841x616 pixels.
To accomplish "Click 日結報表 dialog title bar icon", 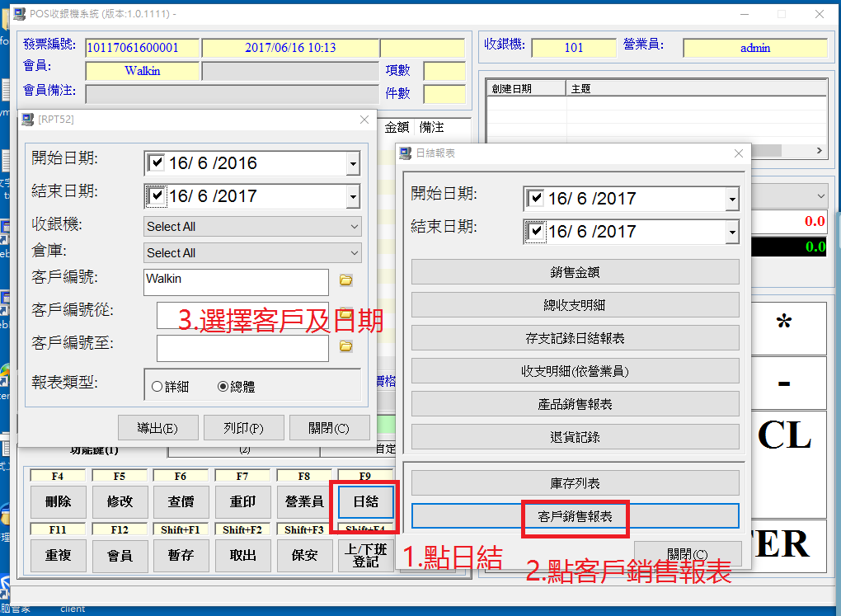I will click(406, 153).
